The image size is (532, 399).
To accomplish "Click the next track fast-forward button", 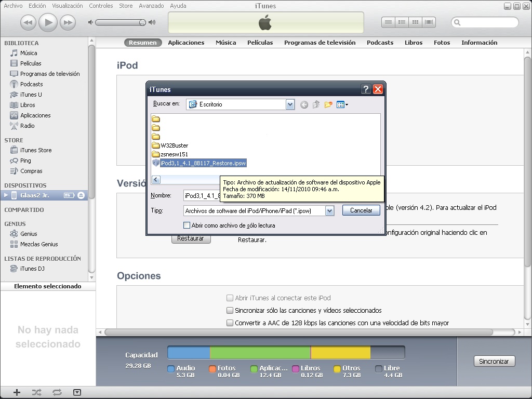I will [x=68, y=23].
